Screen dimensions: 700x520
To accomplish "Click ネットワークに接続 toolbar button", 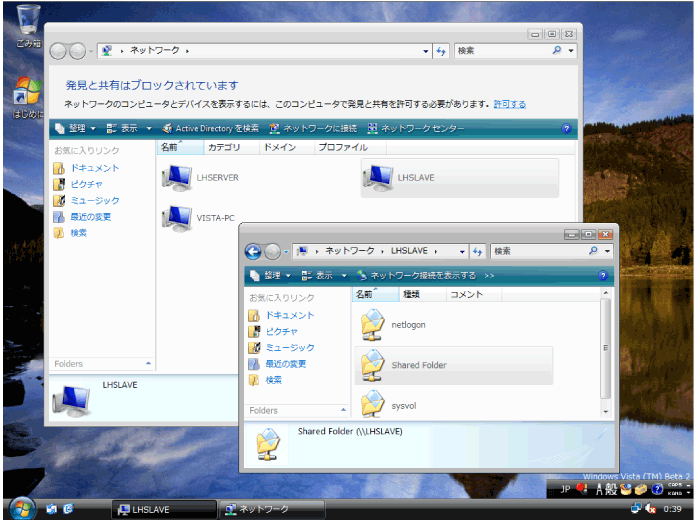I will click(313, 129).
